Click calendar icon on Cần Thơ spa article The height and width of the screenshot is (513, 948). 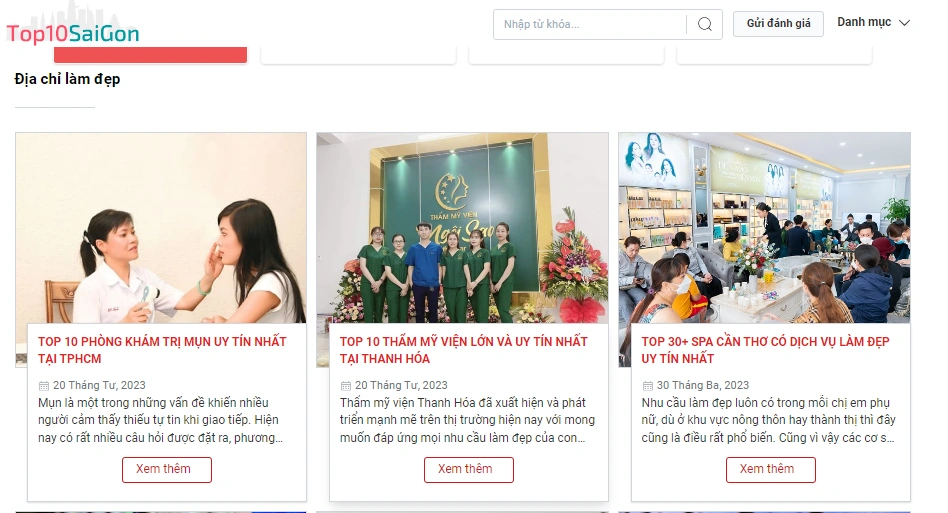pyautogui.click(x=648, y=386)
